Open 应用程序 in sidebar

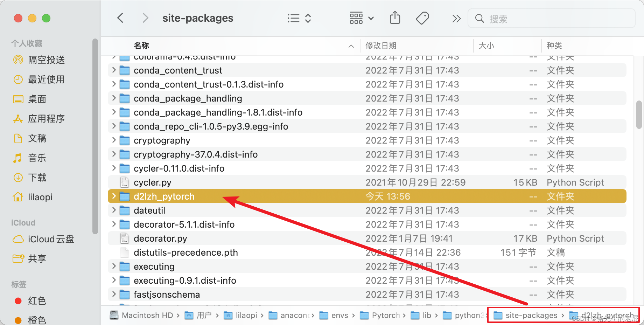(x=38, y=119)
